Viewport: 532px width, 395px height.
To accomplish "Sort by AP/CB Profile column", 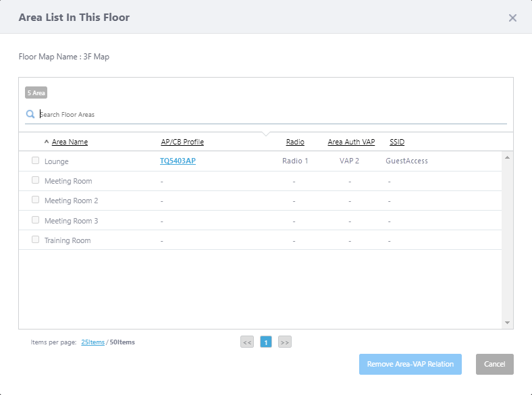I will coord(182,142).
